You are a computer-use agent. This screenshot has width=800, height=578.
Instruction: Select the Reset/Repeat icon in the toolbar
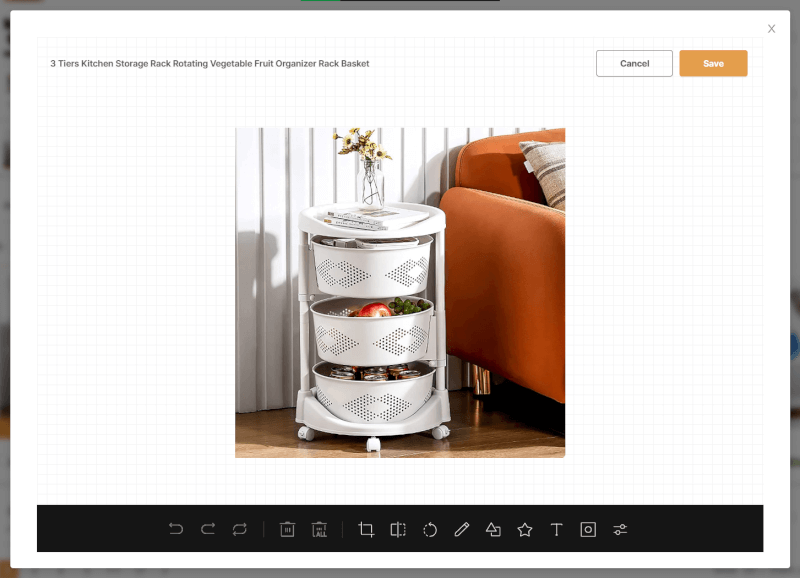click(239, 529)
